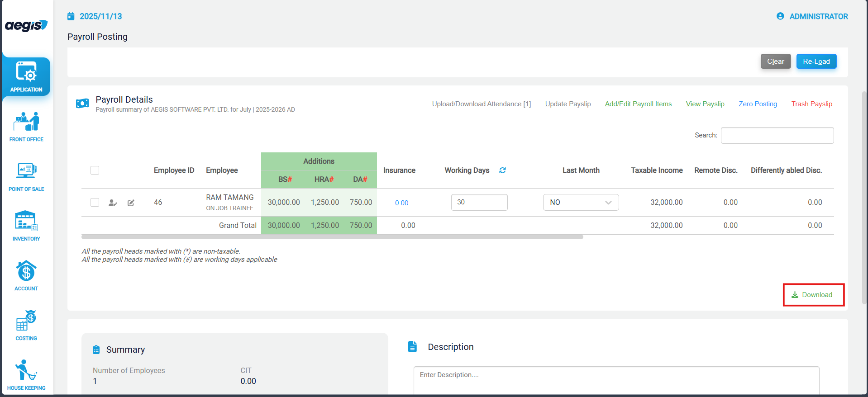Click into the Search input field
868x397 pixels.
click(x=777, y=135)
